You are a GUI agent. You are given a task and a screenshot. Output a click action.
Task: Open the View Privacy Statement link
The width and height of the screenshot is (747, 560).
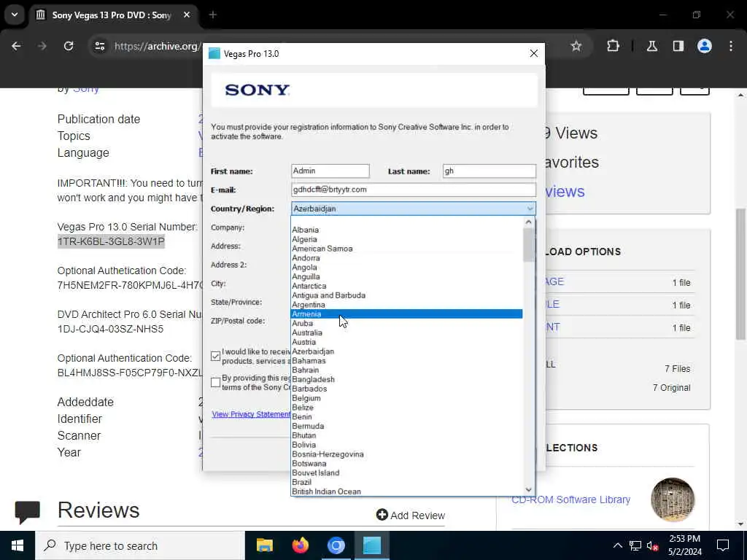coord(251,414)
